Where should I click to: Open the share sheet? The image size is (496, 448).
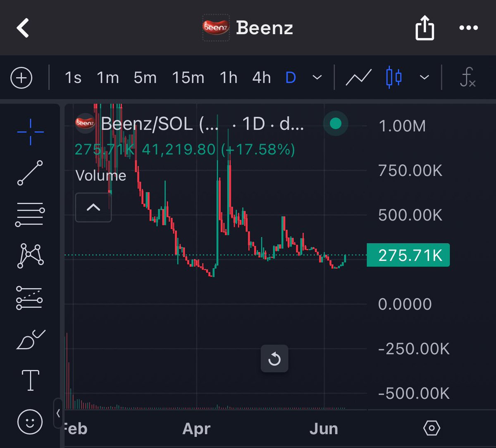[424, 28]
